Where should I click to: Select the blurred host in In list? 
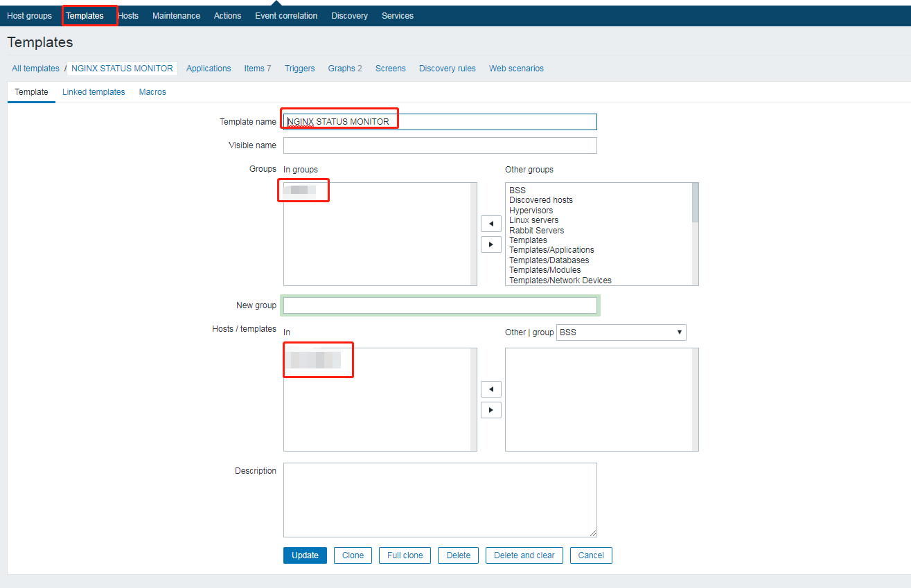(x=315, y=359)
